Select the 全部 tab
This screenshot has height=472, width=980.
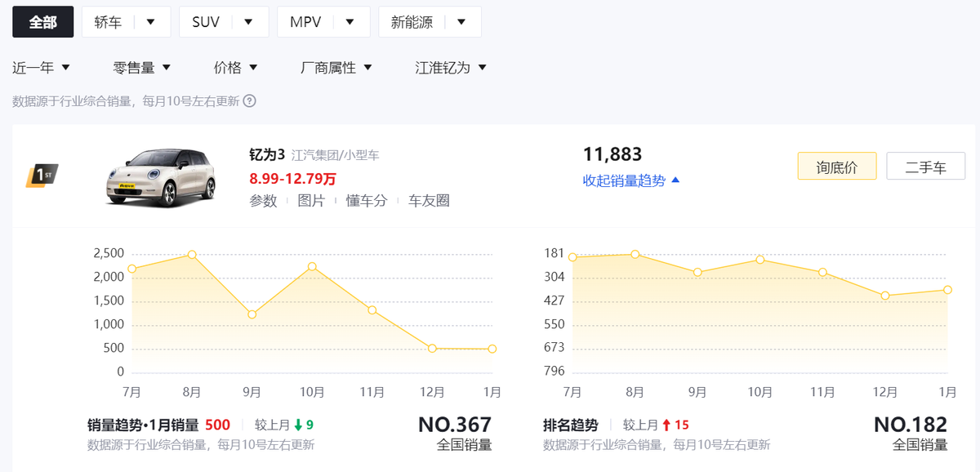(x=43, y=22)
